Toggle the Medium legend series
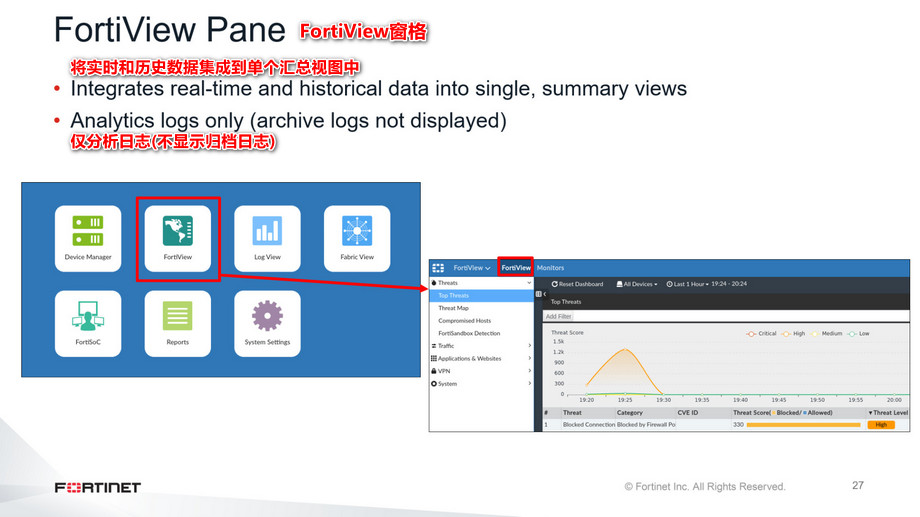The width and height of the screenshot is (920, 517). 826,333
